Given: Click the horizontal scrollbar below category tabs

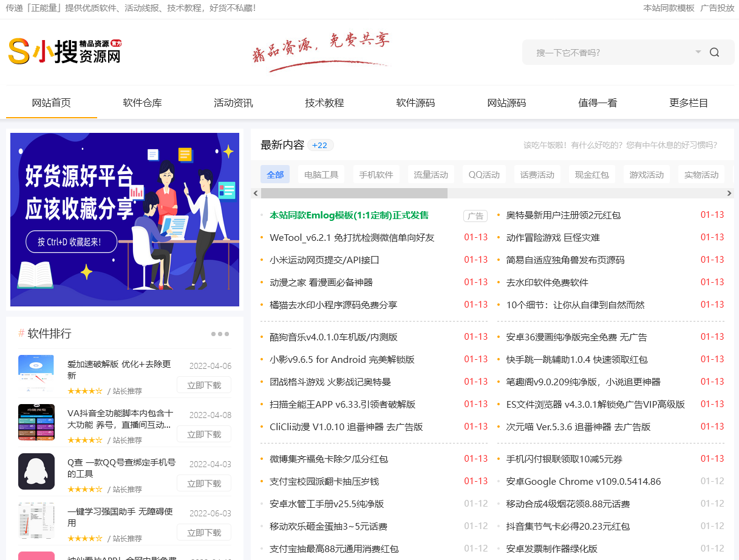Looking at the screenshot, I should (x=352, y=193).
